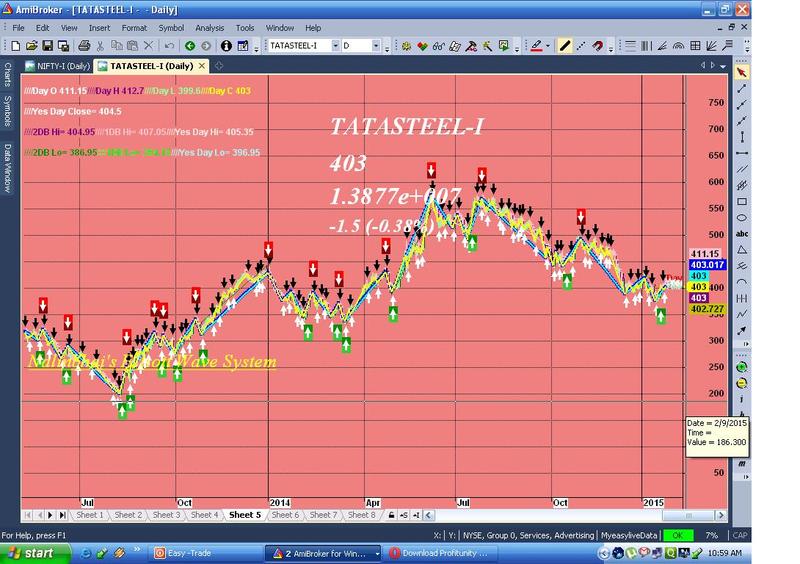
Task: Click the New document icon
Action: (x=16, y=46)
